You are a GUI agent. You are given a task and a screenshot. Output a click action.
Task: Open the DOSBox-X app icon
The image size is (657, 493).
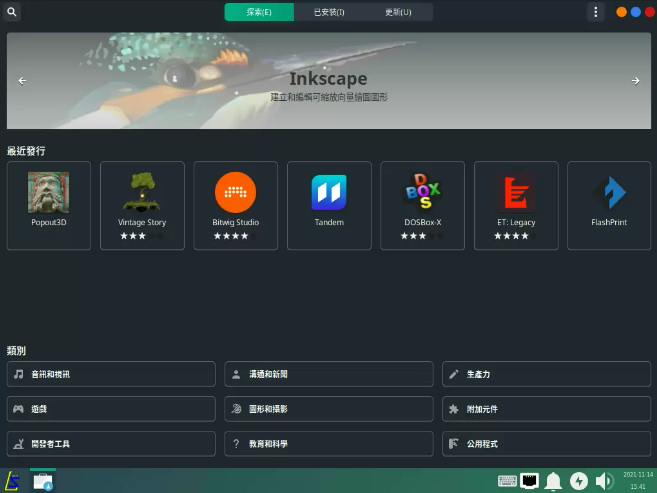[422, 191]
